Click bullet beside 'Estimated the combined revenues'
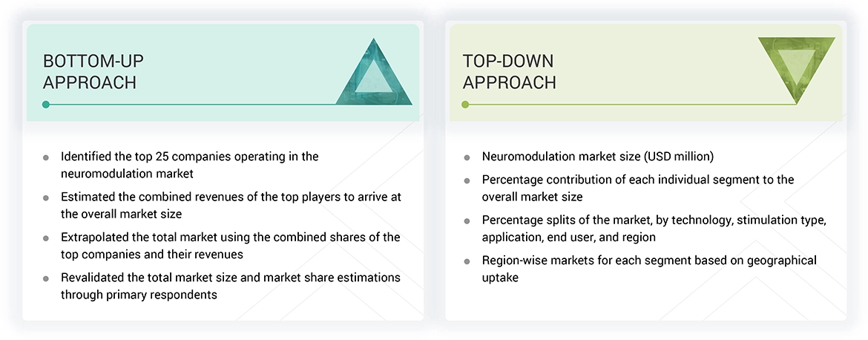The image size is (868, 340). pyautogui.click(x=46, y=198)
